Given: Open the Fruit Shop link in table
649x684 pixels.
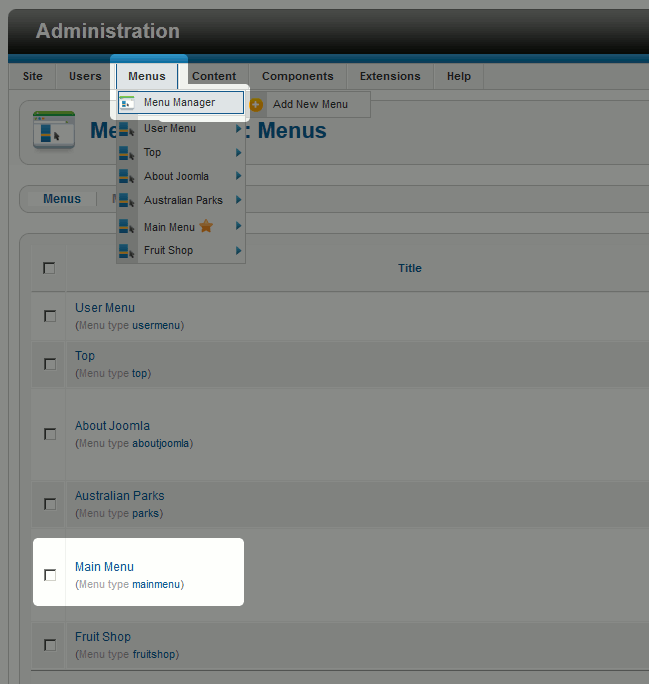Looking at the screenshot, I should [103, 637].
